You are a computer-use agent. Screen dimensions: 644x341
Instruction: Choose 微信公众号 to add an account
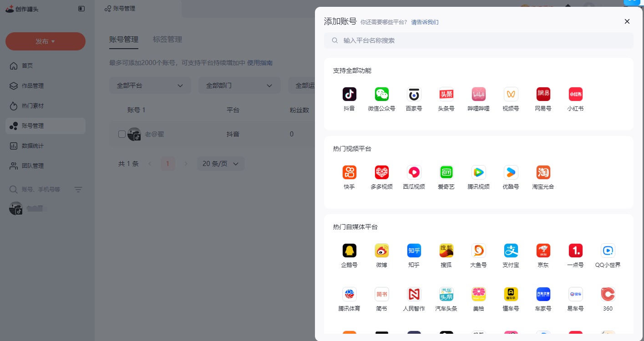pyautogui.click(x=381, y=94)
